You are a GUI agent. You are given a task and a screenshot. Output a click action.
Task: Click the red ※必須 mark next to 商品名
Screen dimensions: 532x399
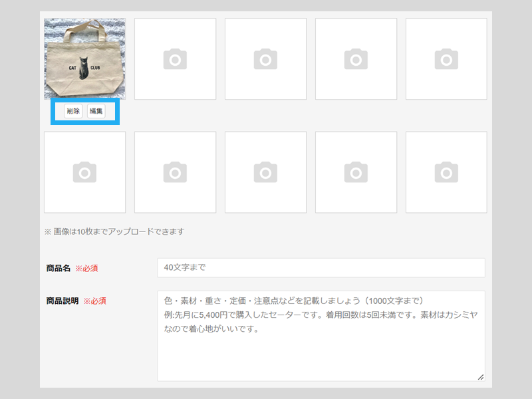(86, 269)
